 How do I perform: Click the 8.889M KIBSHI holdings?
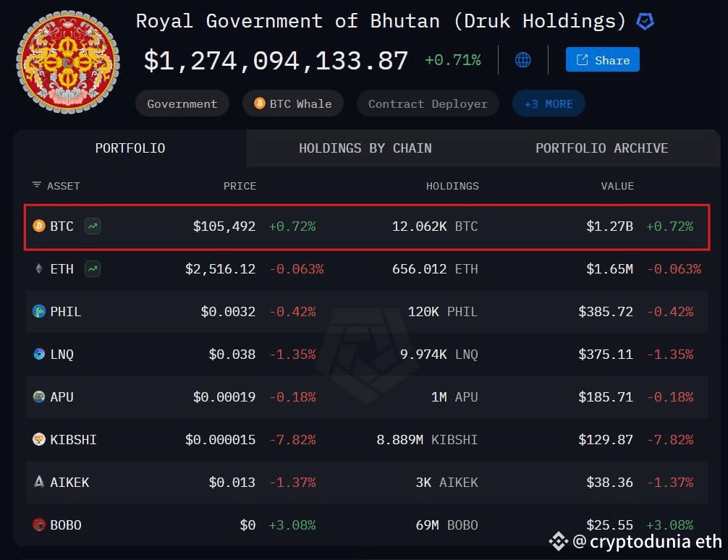click(x=427, y=440)
